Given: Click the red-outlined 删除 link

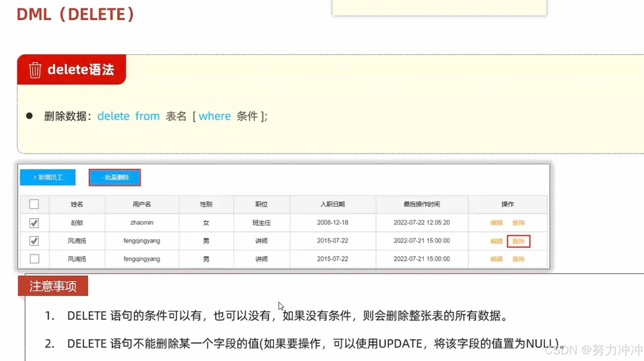Looking at the screenshot, I should tap(518, 241).
